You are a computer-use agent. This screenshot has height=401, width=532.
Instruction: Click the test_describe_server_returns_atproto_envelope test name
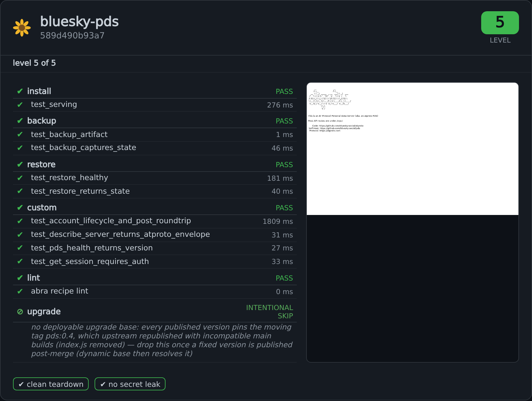coord(120,234)
